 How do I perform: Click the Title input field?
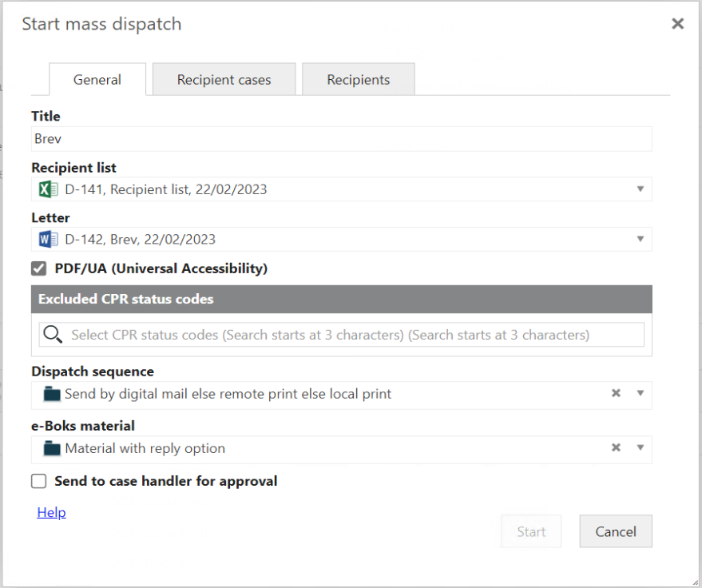(341, 139)
